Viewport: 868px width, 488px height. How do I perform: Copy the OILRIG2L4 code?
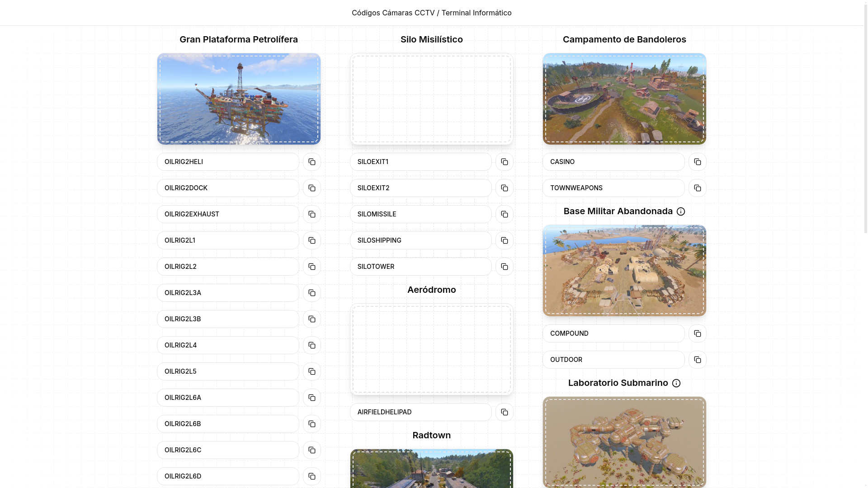(312, 345)
